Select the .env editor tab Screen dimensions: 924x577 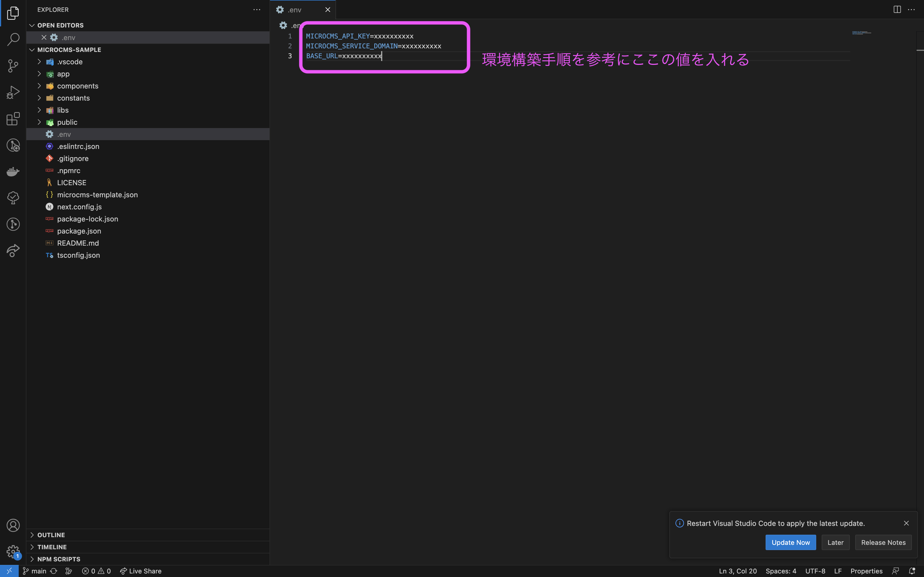(x=294, y=10)
